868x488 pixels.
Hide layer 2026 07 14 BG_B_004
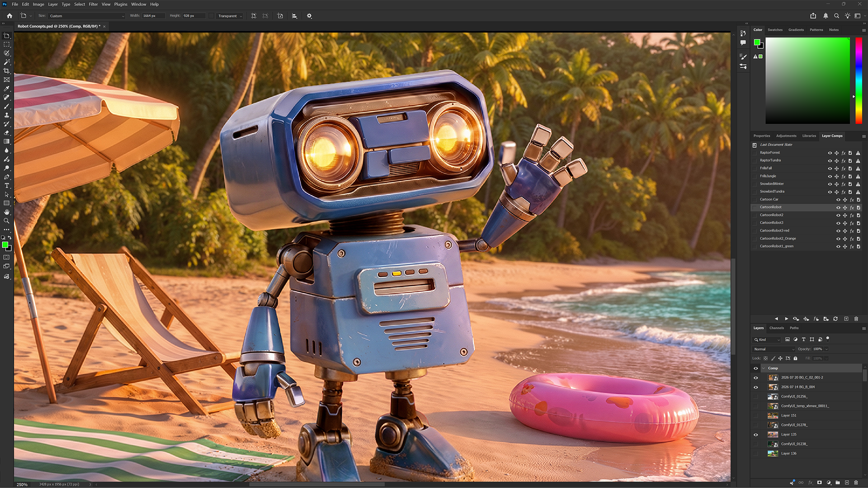[756, 387]
